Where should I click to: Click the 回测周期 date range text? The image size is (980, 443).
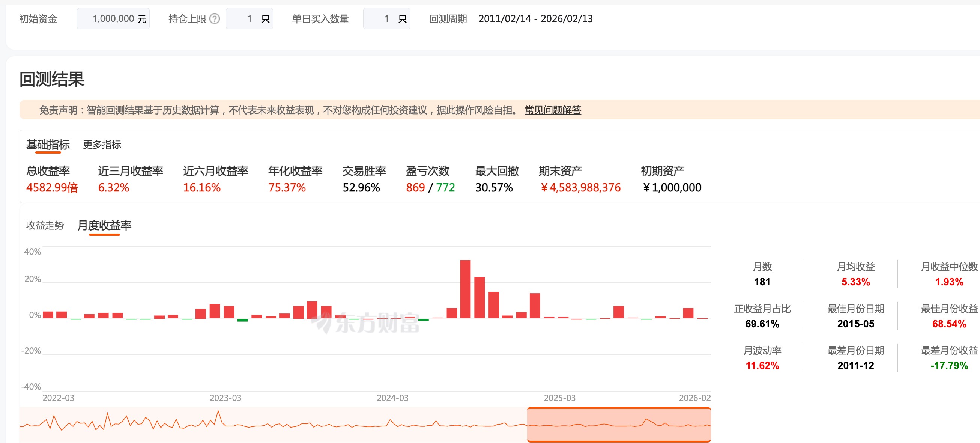point(535,19)
